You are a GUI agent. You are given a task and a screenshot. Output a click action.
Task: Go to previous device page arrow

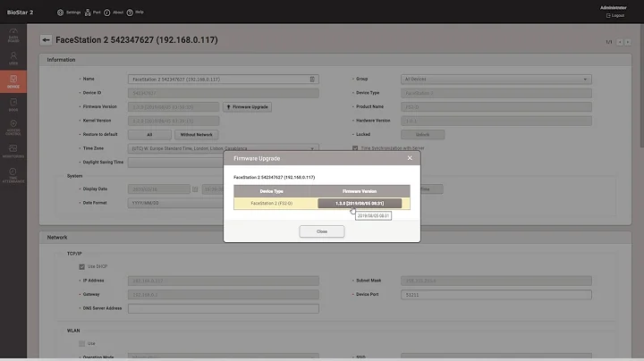click(x=620, y=42)
